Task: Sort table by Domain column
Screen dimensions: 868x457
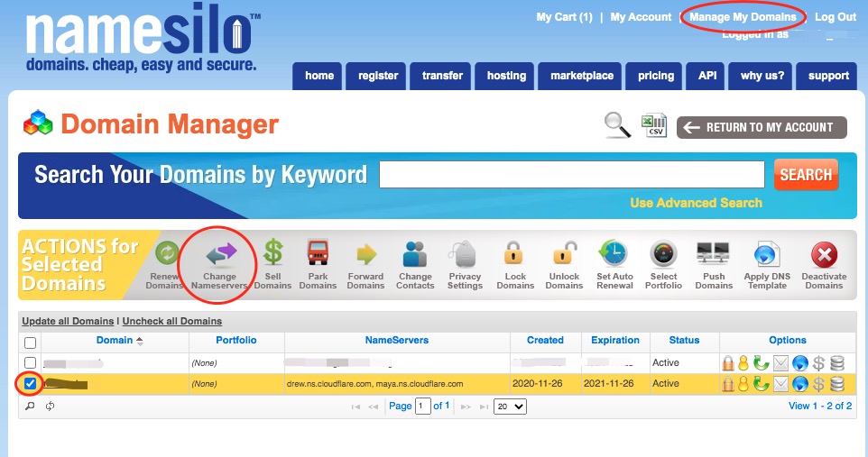Action: [x=115, y=340]
